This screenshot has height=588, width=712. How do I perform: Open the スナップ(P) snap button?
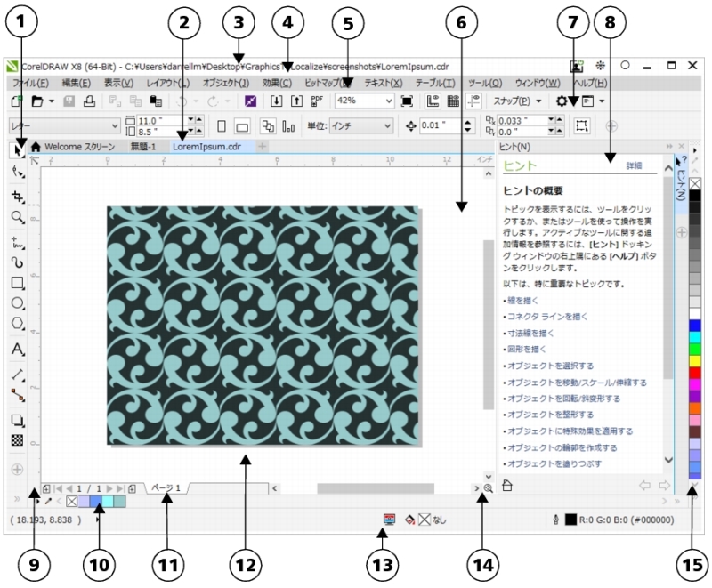(x=517, y=101)
